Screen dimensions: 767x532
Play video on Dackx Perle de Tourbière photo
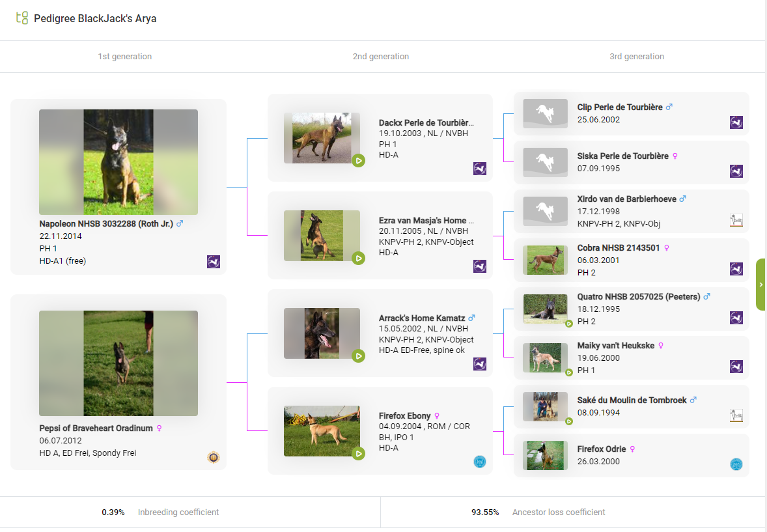click(358, 161)
